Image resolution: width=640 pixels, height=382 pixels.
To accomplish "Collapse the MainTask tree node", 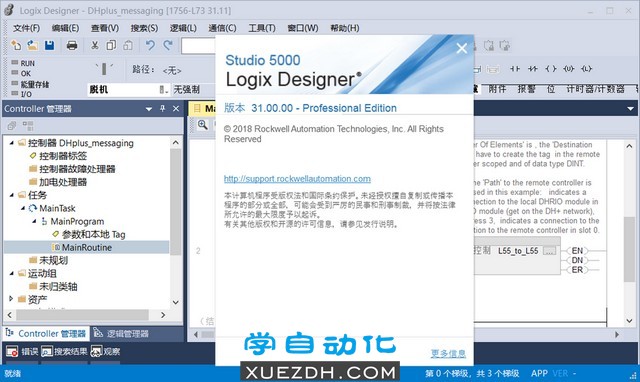I will 23,208.
